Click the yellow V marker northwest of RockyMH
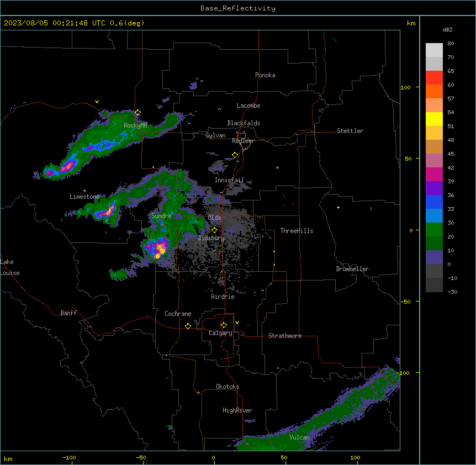The width and height of the screenshot is (476, 465). click(97, 102)
